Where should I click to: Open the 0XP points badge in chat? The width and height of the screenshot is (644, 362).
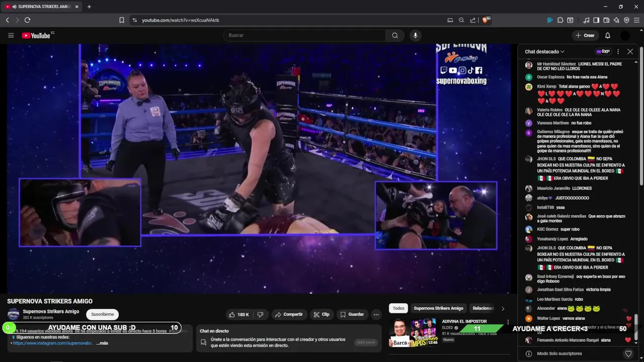click(x=603, y=51)
